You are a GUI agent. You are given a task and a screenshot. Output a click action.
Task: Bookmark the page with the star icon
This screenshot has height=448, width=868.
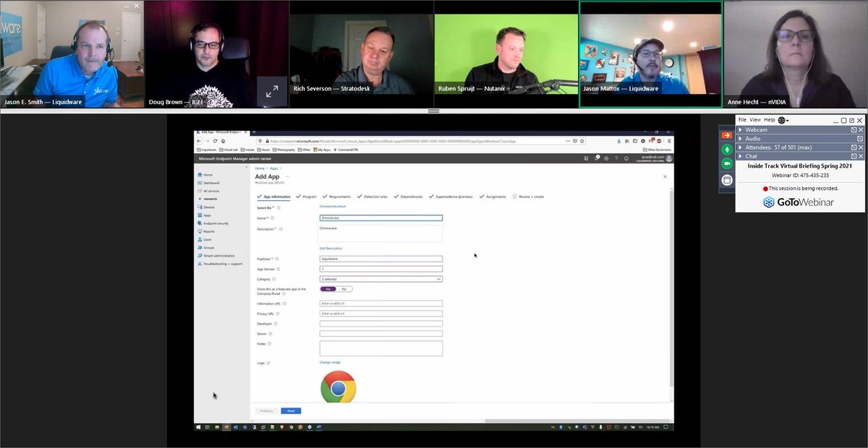[x=582, y=141]
